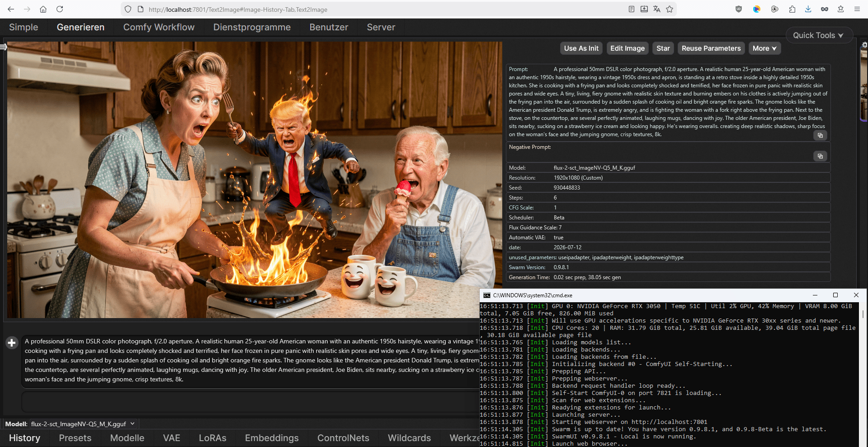Screen dimensions: 868x447
Task: Reload the page with the refresh icon
Action: [60, 9]
